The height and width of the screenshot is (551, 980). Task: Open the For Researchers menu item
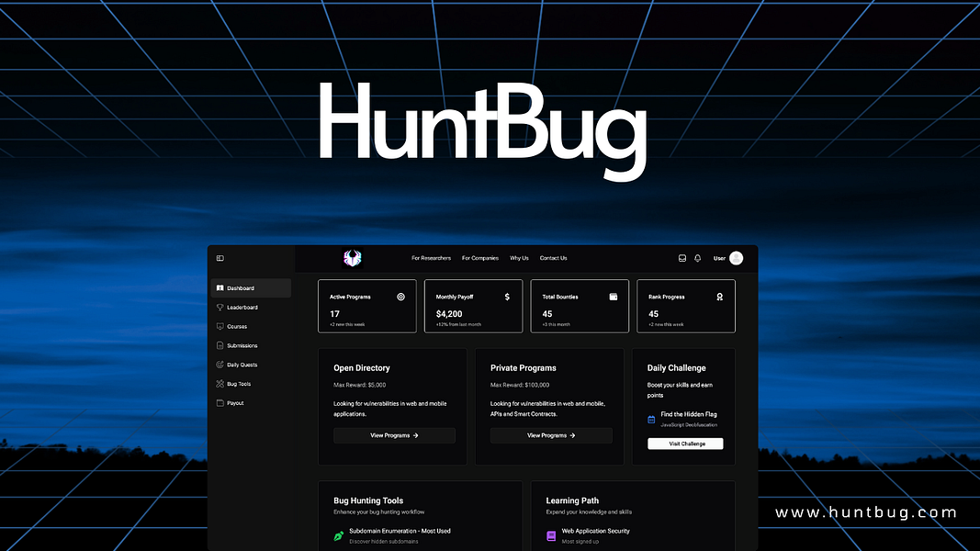(431, 258)
